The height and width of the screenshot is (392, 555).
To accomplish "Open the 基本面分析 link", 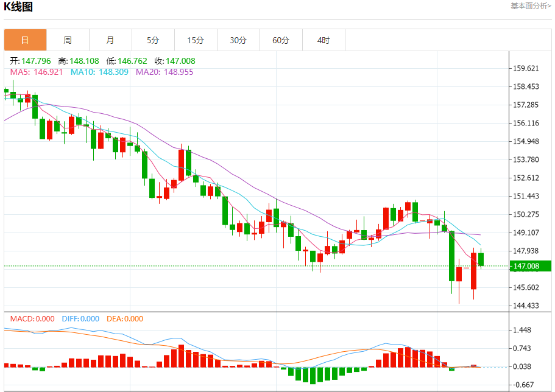I will click(x=531, y=6).
